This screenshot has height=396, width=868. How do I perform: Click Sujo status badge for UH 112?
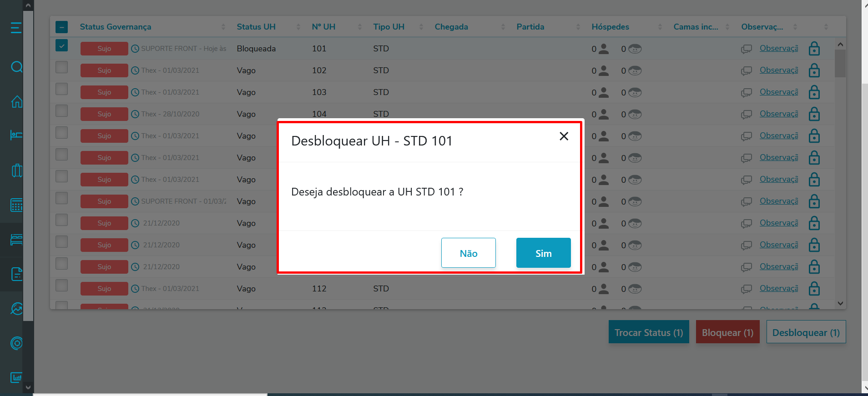click(104, 289)
